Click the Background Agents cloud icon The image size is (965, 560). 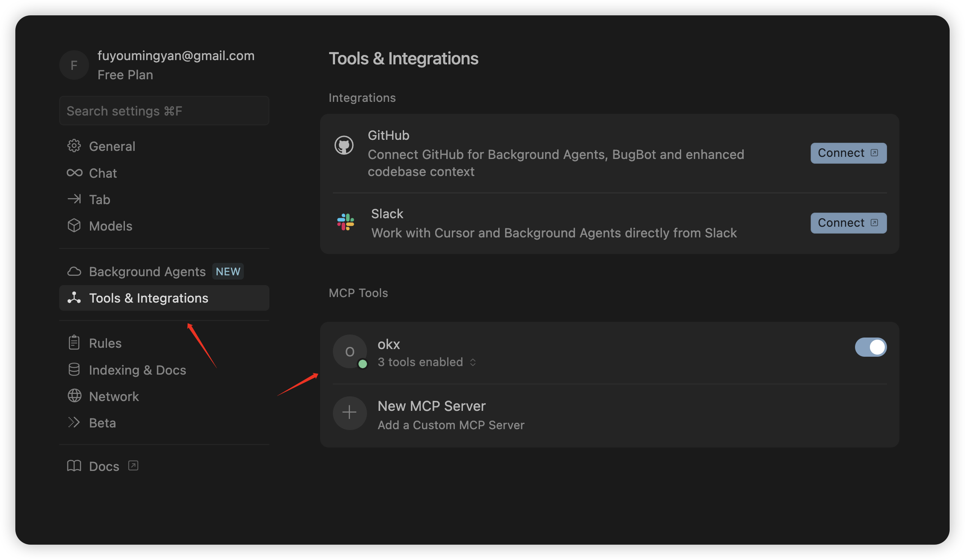coord(74,271)
